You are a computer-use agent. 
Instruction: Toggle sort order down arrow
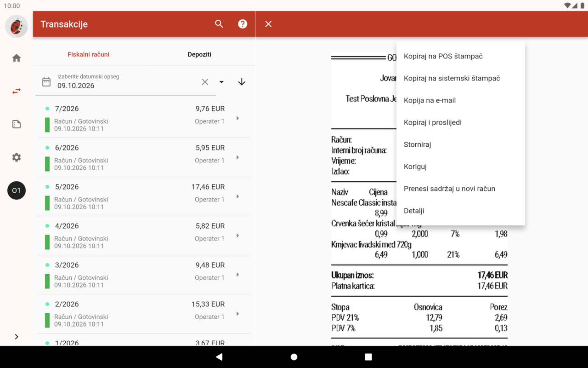point(242,82)
